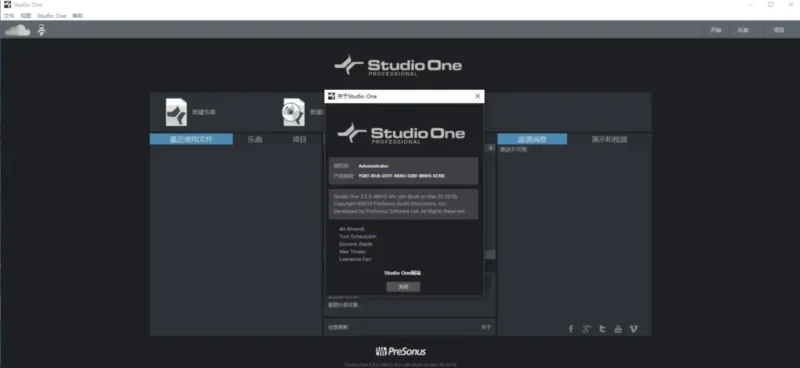This screenshot has height=368, width=800.
Task: Select the 演示和视频 tab
Action: (609, 139)
